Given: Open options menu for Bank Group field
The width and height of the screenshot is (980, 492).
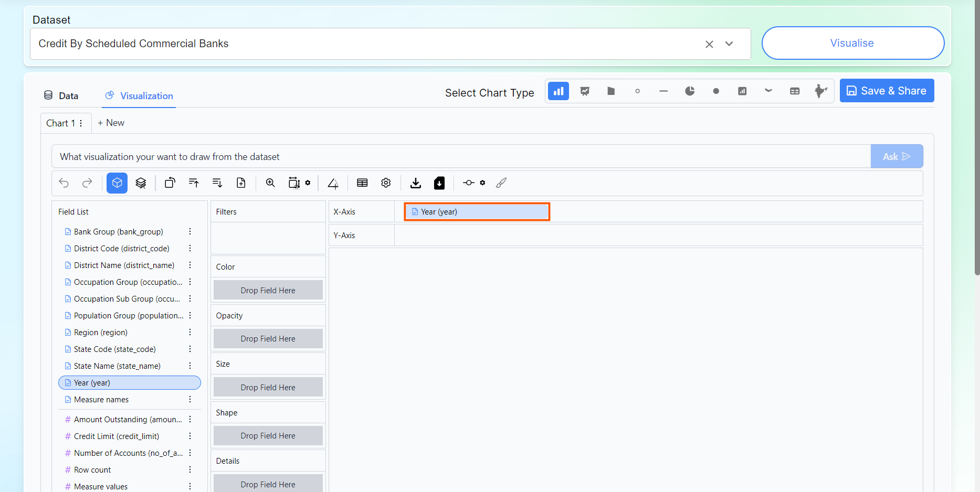Looking at the screenshot, I should (x=190, y=232).
